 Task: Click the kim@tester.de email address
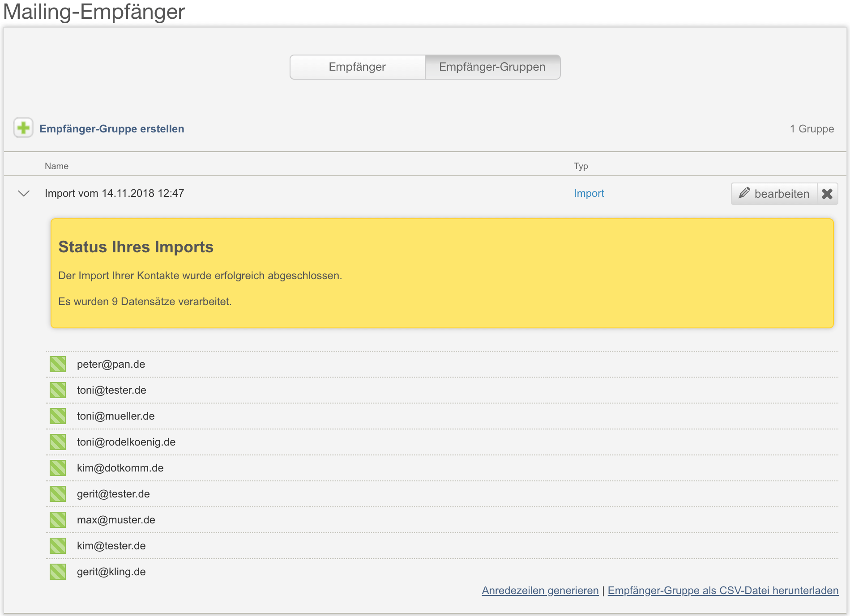111,546
